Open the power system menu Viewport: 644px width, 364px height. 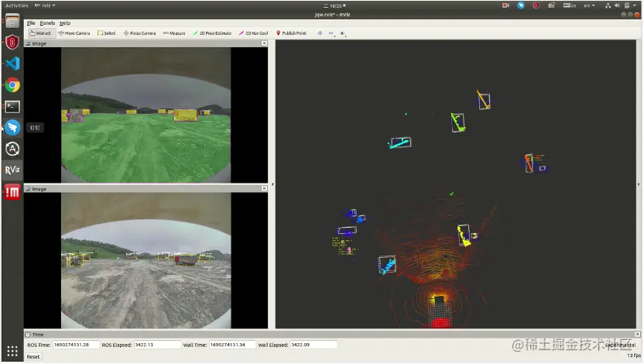click(629, 5)
